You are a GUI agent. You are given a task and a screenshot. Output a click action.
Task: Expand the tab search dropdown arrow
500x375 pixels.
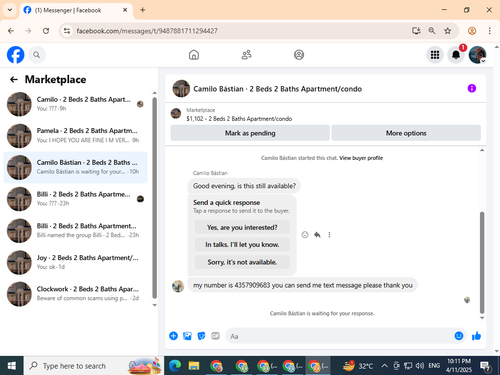10,10
